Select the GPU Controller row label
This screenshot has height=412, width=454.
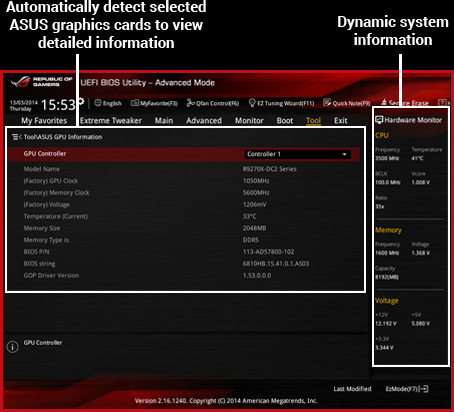pyautogui.click(x=45, y=154)
